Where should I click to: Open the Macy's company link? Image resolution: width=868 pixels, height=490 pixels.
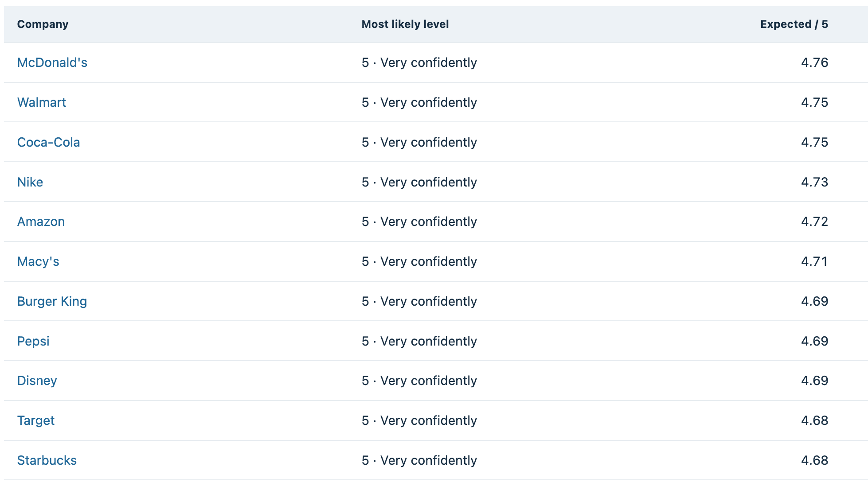tap(38, 261)
